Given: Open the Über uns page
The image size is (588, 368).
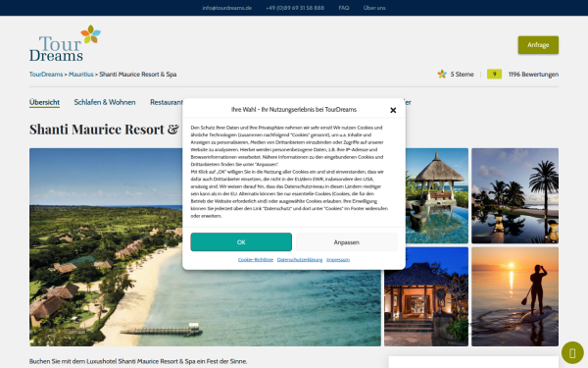Looking at the screenshot, I should [x=374, y=8].
